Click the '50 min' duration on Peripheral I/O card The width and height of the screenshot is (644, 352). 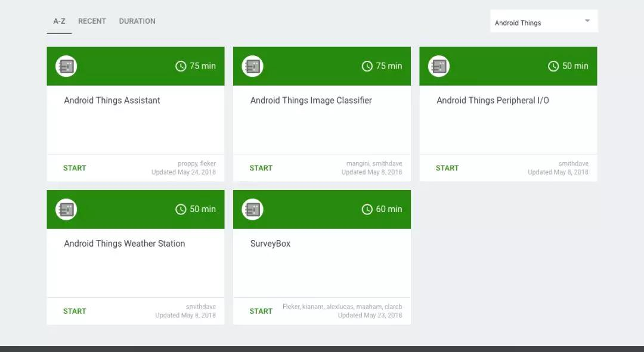(575, 66)
